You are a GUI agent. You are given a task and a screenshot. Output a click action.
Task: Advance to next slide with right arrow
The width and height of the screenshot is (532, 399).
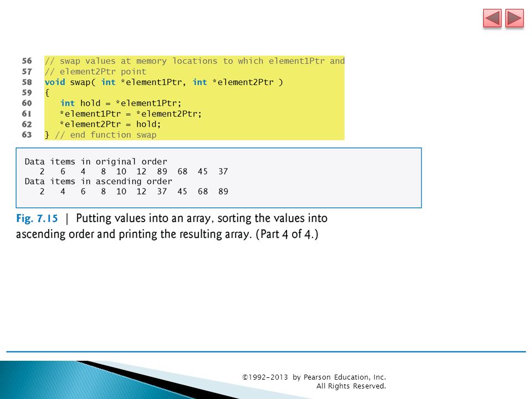click(x=514, y=18)
